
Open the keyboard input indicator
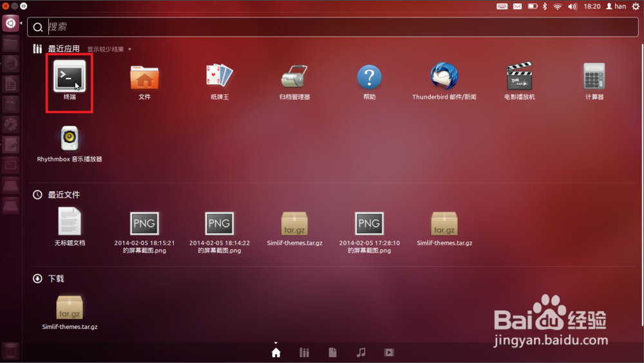coord(502,6)
